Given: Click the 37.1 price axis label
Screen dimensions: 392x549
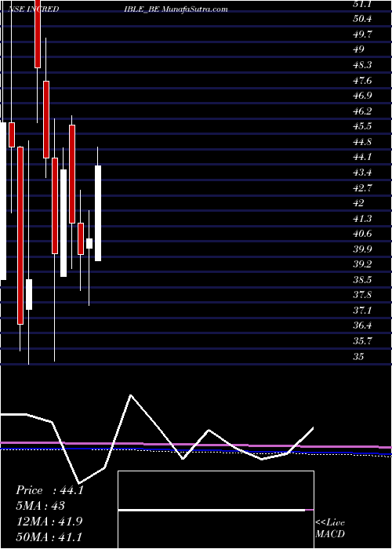Looking at the screenshot, I should [362, 311].
